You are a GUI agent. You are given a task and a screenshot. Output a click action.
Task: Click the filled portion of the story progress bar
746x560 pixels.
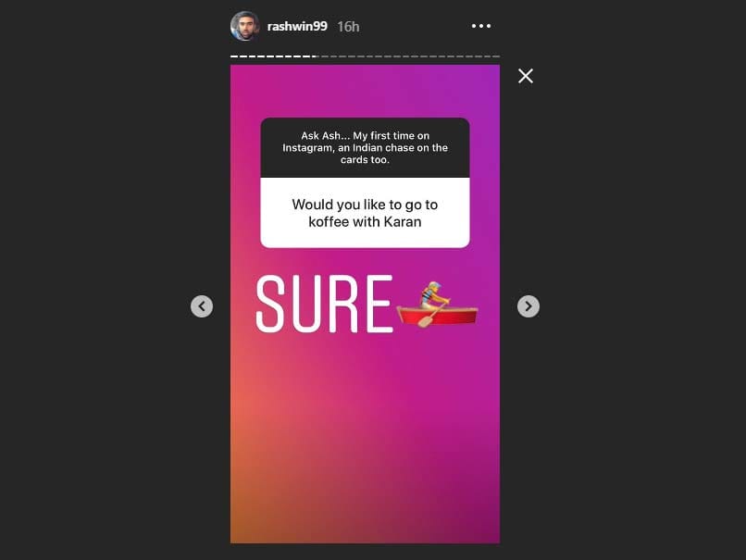pos(274,56)
